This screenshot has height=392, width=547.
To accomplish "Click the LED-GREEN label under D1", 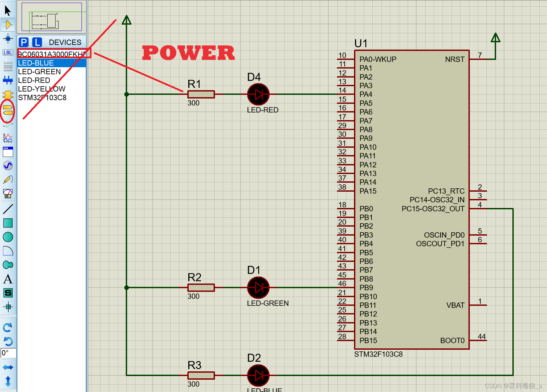I will click(x=268, y=303).
